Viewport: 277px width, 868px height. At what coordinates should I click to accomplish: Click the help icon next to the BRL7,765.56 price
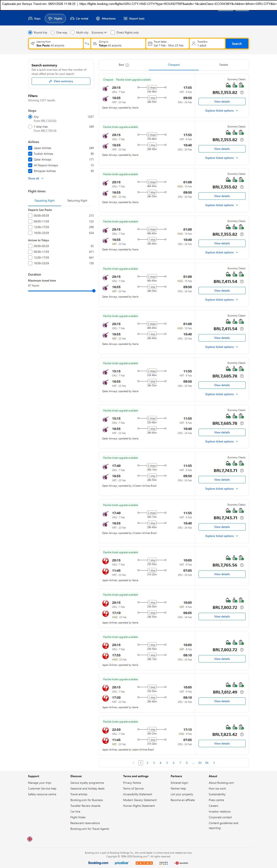click(242, 565)
